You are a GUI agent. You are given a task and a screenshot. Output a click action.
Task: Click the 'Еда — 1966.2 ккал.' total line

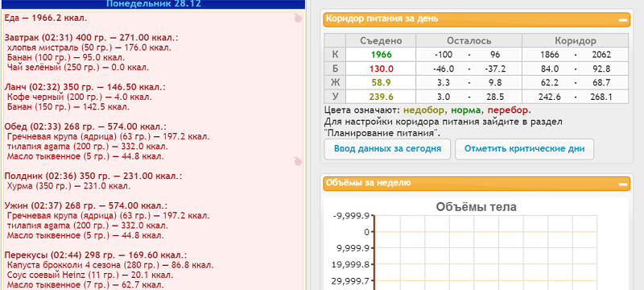(x=46, y=18)
